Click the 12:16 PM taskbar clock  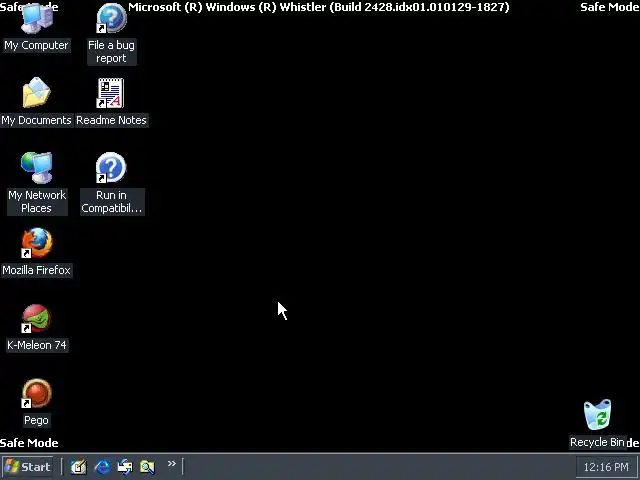click(x=606, y=467)
